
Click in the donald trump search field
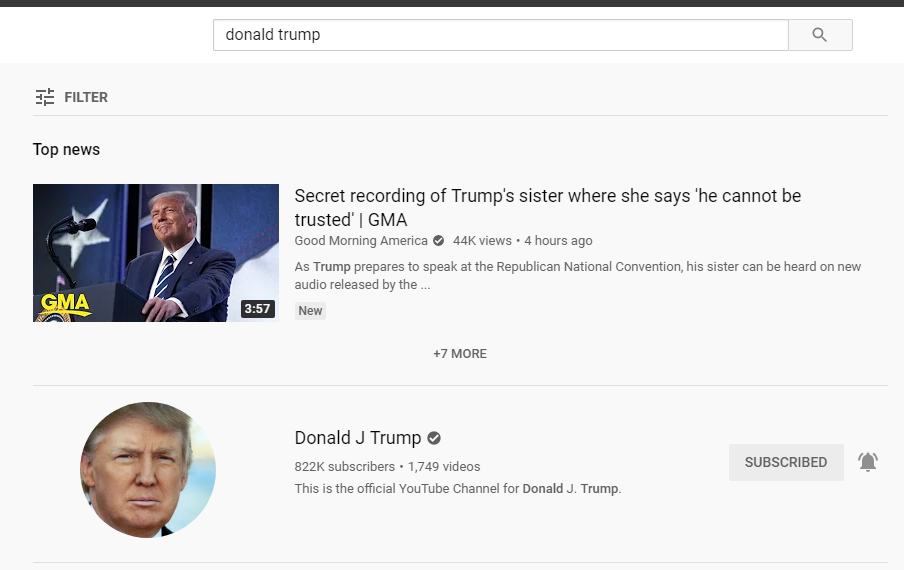pos(500,35)
